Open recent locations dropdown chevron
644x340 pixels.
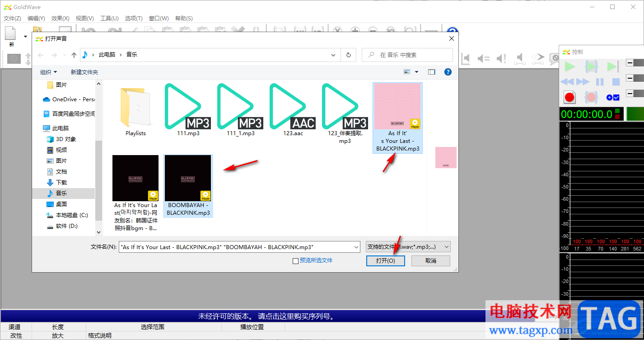tap(64, 55)
